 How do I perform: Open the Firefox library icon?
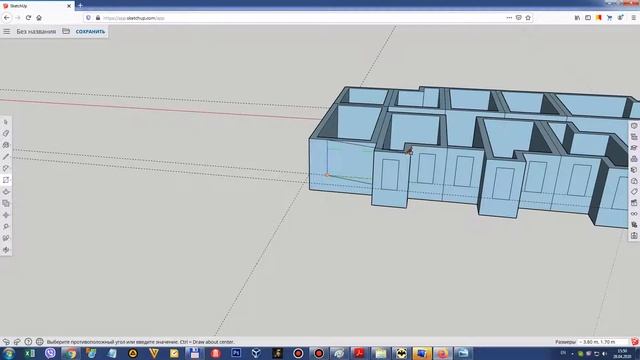tap(577, 18)
